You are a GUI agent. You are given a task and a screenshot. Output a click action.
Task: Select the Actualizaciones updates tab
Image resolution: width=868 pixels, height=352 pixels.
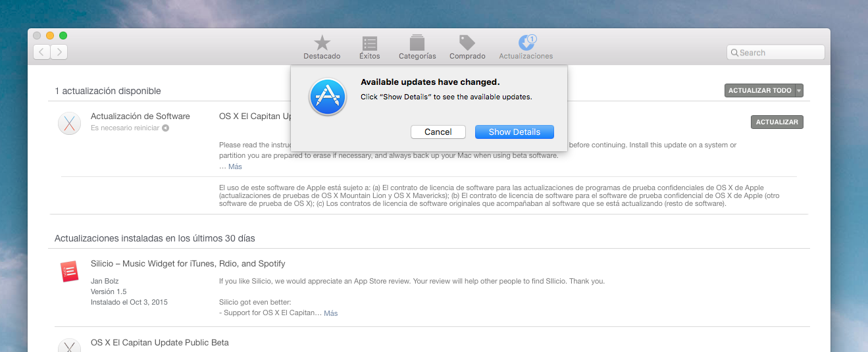click(526, 47)
